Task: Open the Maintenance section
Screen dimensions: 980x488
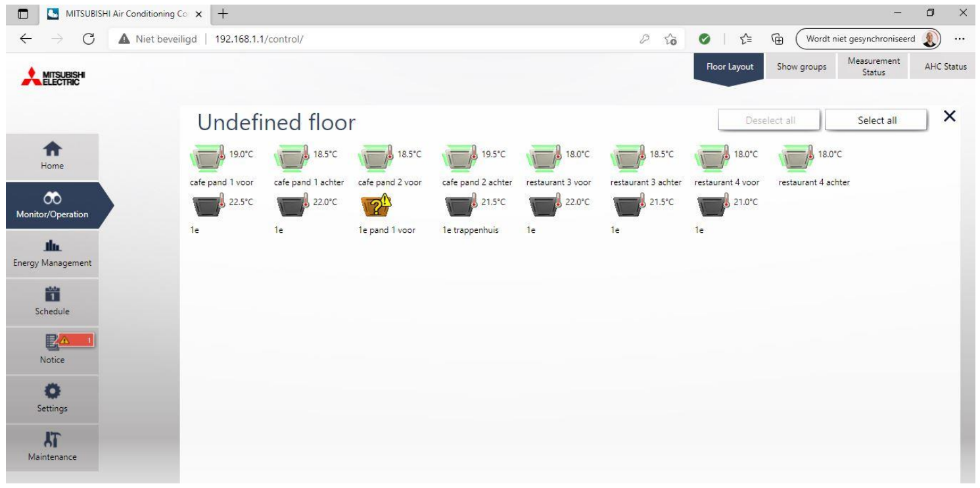Action: (x=51, y=447)
